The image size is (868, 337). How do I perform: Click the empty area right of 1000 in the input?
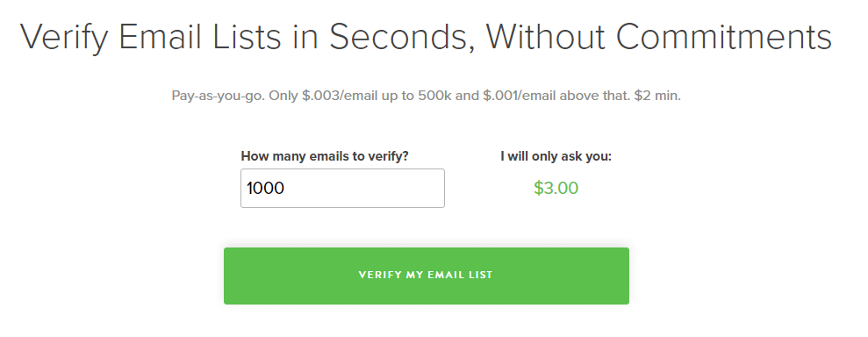click(365, 188)
